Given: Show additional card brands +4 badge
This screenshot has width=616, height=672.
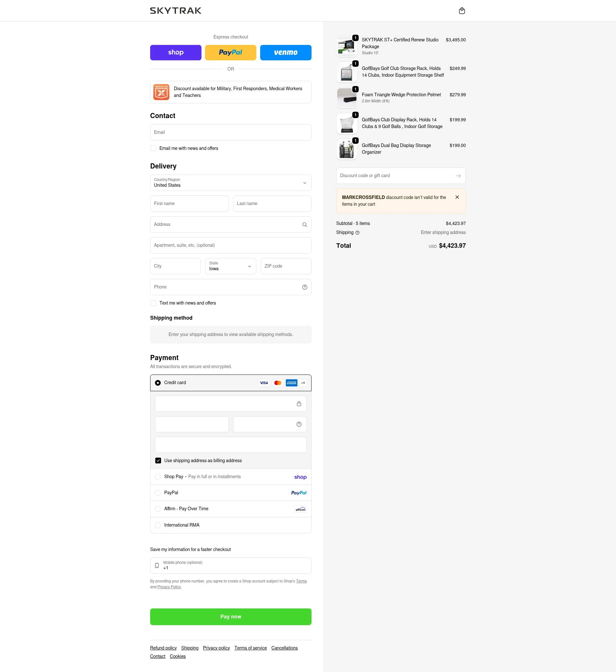Looking at the screenshot, I should pos(303,383).
